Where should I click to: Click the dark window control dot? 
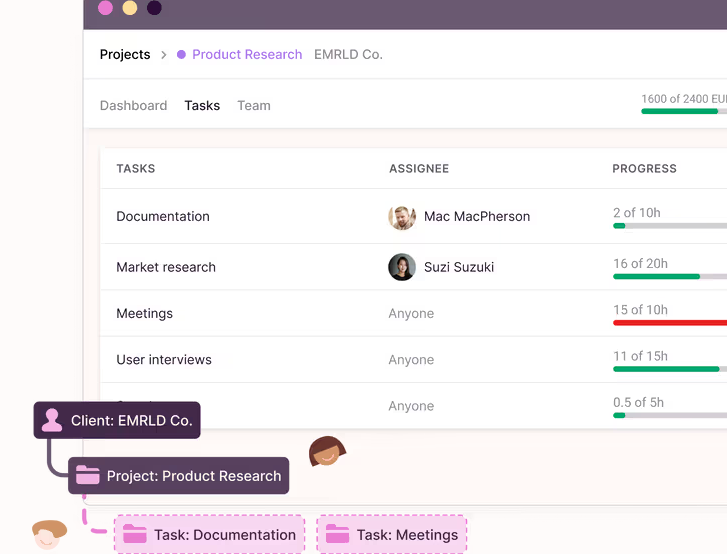pyautogui.click(x=154, y=8)
